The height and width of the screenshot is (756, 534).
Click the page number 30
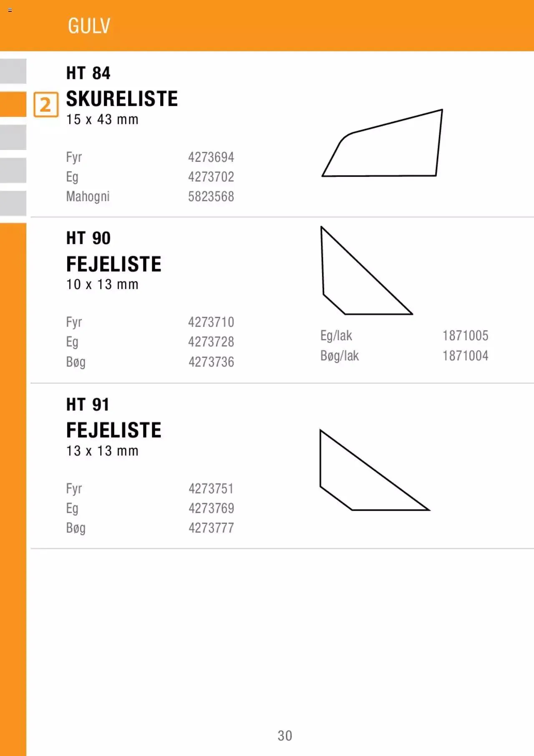[285, 736]
